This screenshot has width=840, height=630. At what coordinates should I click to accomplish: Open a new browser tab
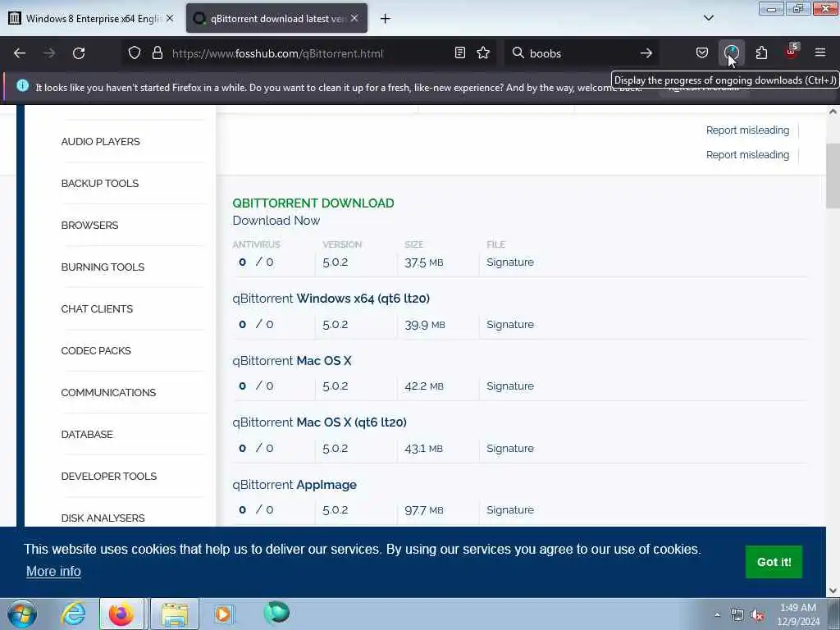click(385, 19)
